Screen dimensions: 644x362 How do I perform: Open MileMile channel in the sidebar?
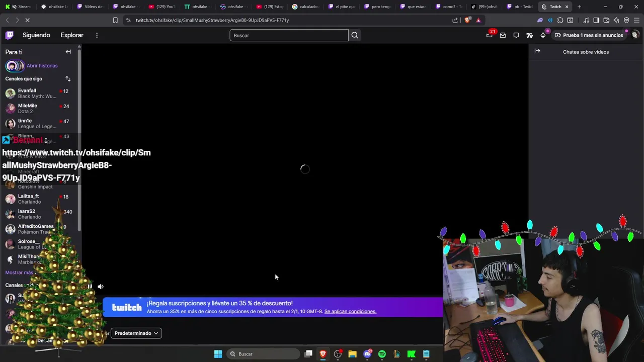pyautogui.click(x=40, y=108)
